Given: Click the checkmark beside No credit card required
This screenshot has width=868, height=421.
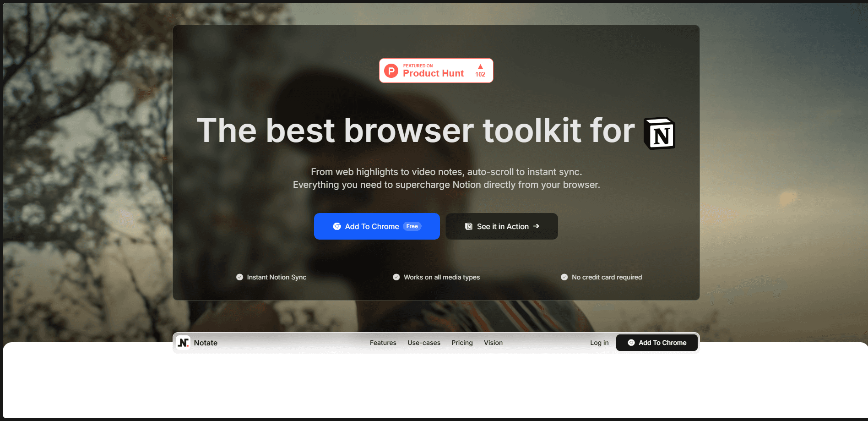Looking at the screenshot, I should click(x=564, y=277).
